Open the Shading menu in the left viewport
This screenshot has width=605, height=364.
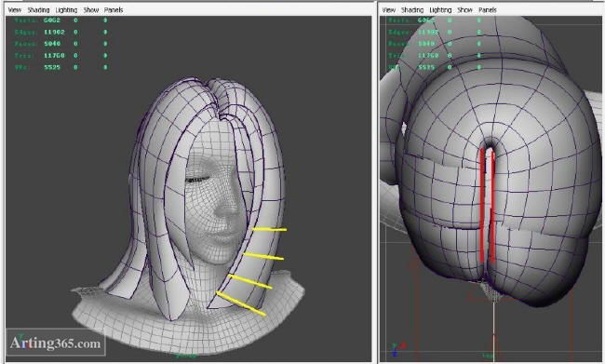pos(38,10)
